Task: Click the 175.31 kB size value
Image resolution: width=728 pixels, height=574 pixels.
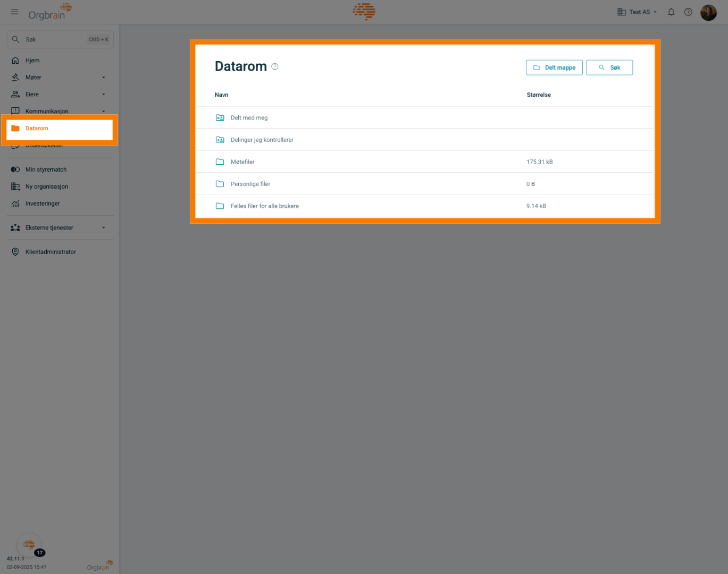Action: (540, 162)
